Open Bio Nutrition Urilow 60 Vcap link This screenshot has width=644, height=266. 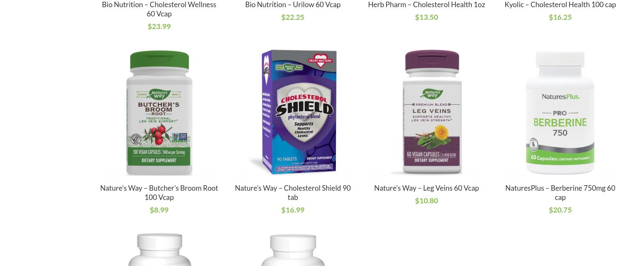(293, 5)
